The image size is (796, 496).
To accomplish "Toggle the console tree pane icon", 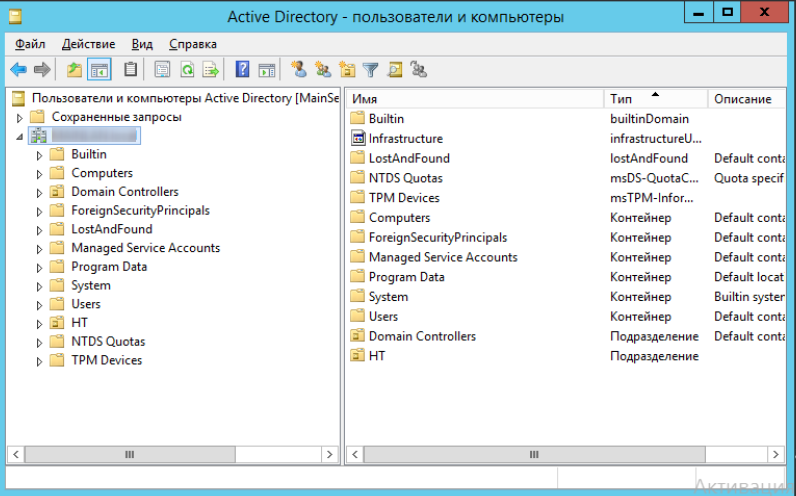I will click(x=99, y=70).
